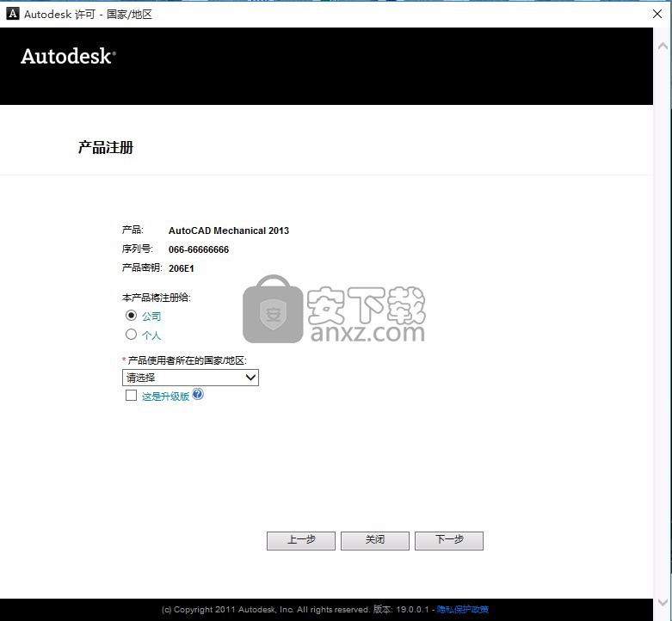
Task: Click AutoCAD Mechanical 2013 product name
Action: pyautogui.click(x=228, y=231)
